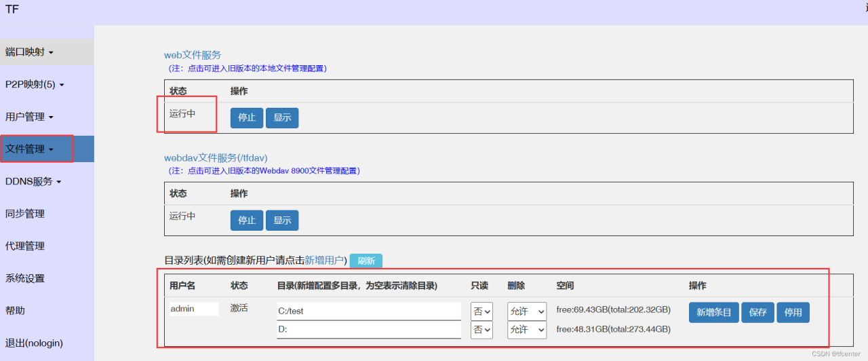Click the 新增条目 button

pos(714,312)
